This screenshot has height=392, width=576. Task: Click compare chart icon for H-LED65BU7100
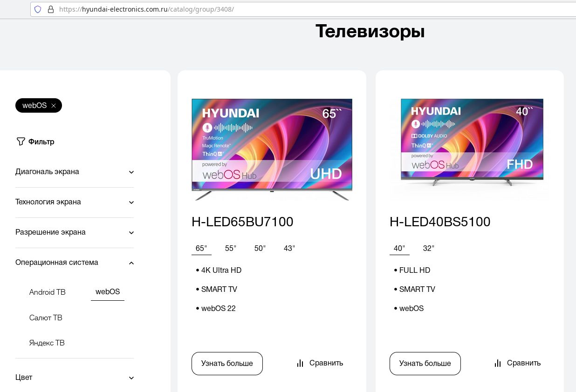coord(300,363)
